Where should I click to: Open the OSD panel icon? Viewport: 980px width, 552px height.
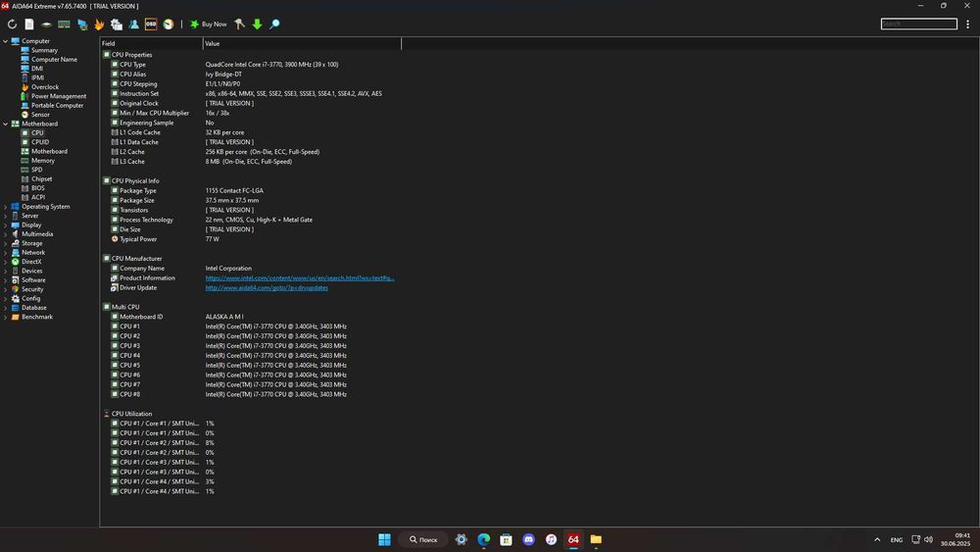pyautogui.click(x=151, y=25)
